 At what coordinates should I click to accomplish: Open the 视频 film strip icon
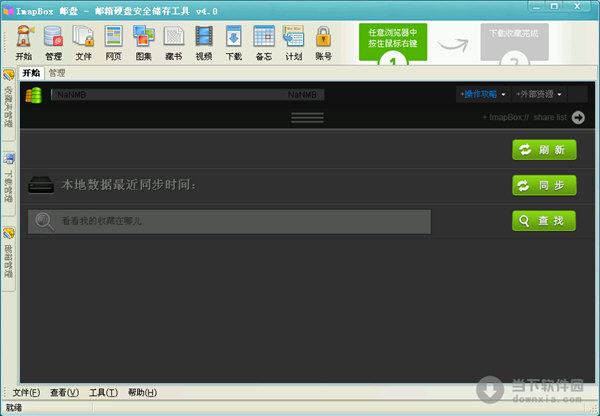click(x=204, y=42)
